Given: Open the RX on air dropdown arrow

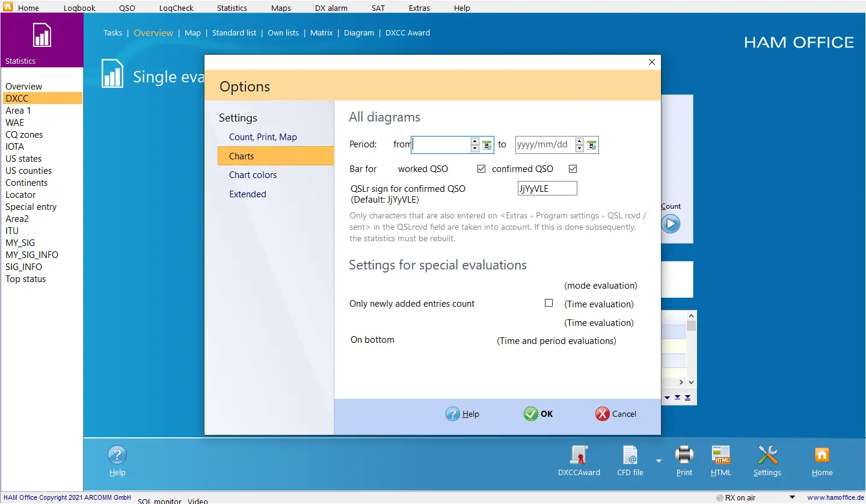Looking at the screenshot, I should (792, 497).
